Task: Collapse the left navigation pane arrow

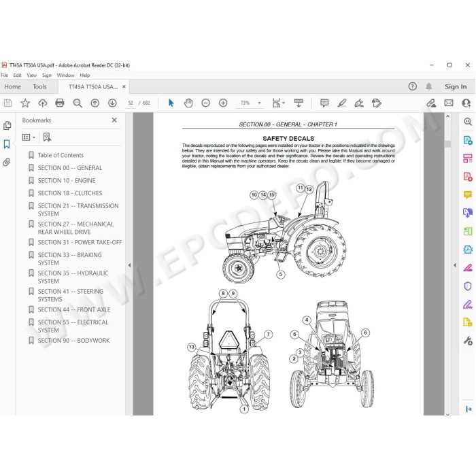Action: tap(129, 265)
